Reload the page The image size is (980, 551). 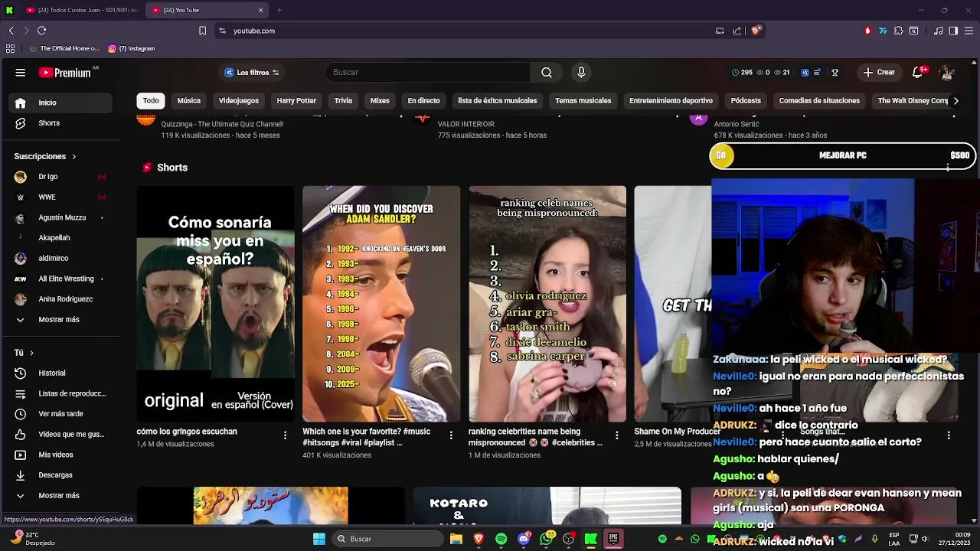[41, 31]
